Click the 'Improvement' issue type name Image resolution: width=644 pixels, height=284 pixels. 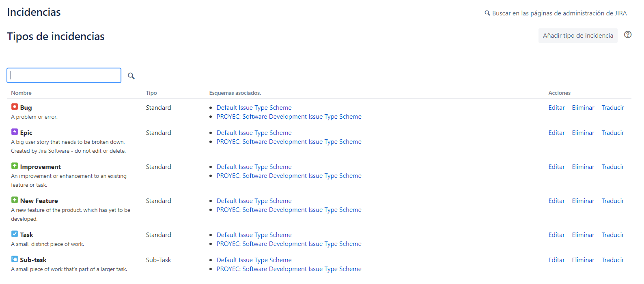click(41, 167)
